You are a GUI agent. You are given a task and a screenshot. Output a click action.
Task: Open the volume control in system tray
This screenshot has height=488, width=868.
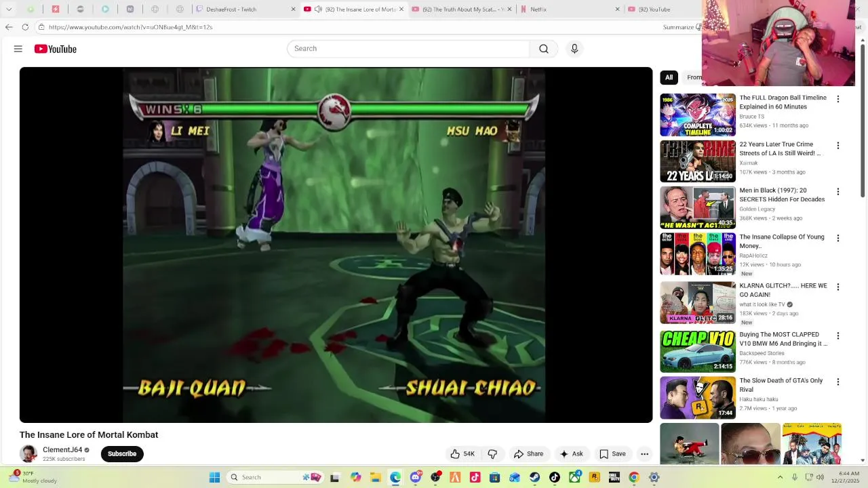click(820, 477)
